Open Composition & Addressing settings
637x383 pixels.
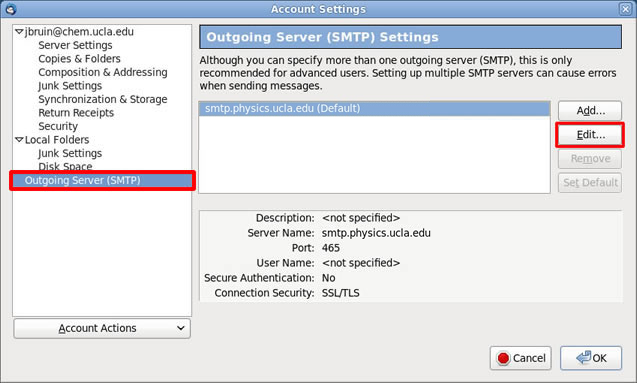[103, 72]
